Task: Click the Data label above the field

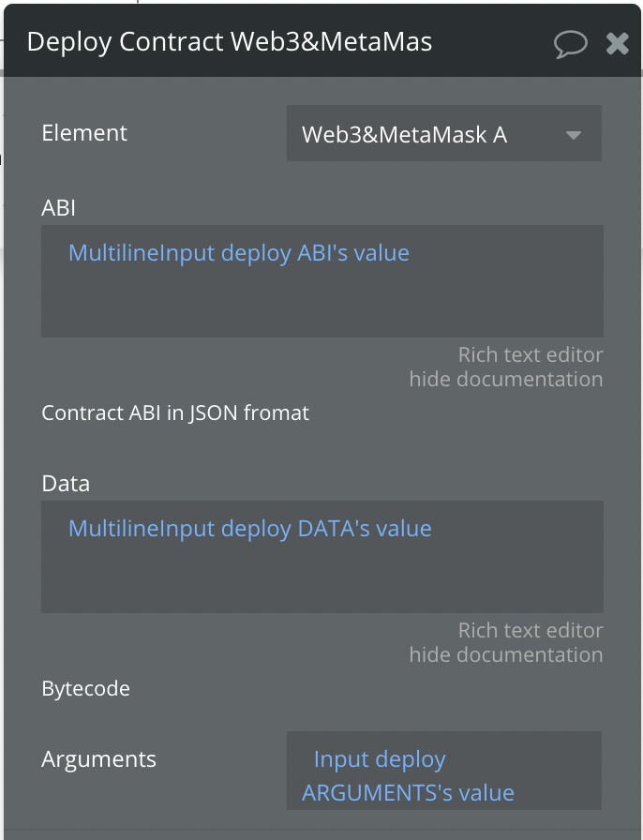Action: coord(66,484)
